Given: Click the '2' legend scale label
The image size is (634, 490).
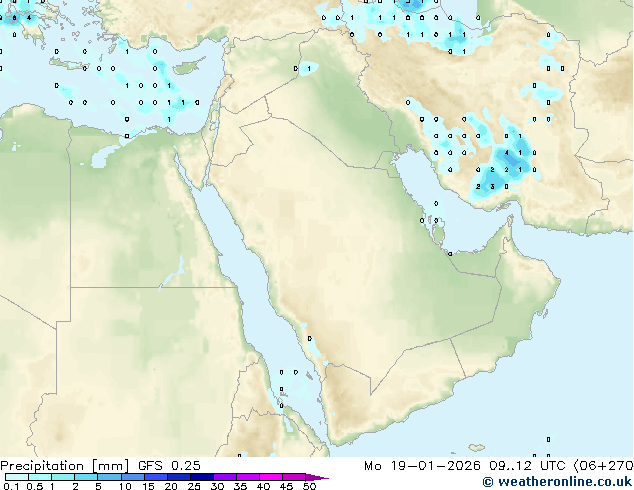Looking at the screenshot, I should 75,486.
